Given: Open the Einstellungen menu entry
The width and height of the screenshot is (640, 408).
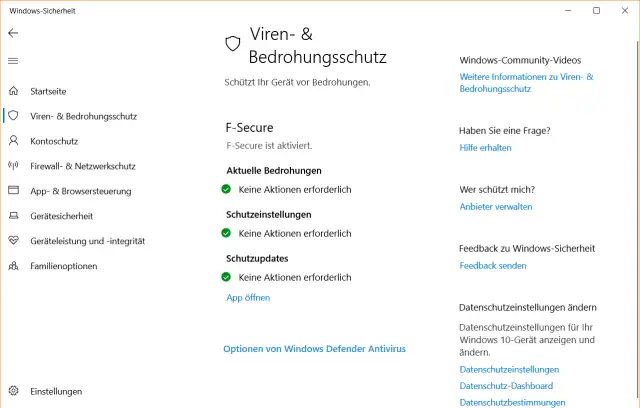Looking at the screenshot, I should tap(56, 391).
